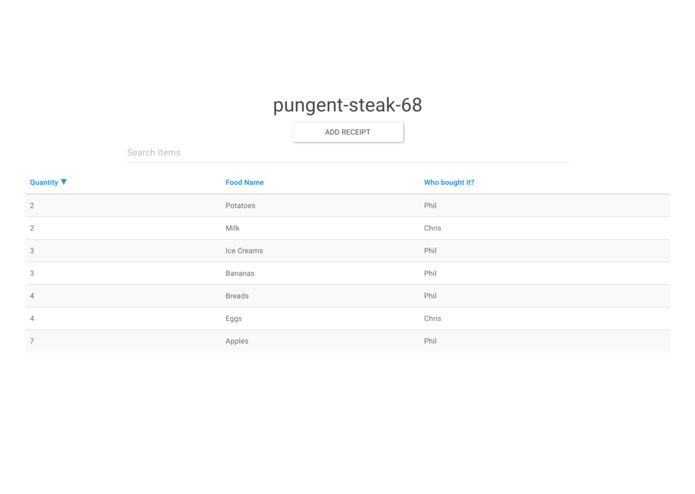
Task: Focus the Search Items field
Action: point(347,152)
